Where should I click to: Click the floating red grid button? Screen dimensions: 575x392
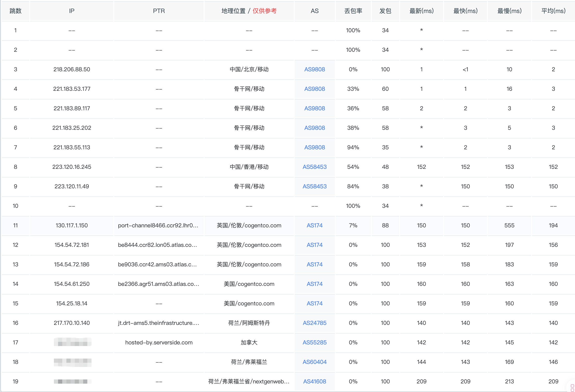click(x=572, y=388)
